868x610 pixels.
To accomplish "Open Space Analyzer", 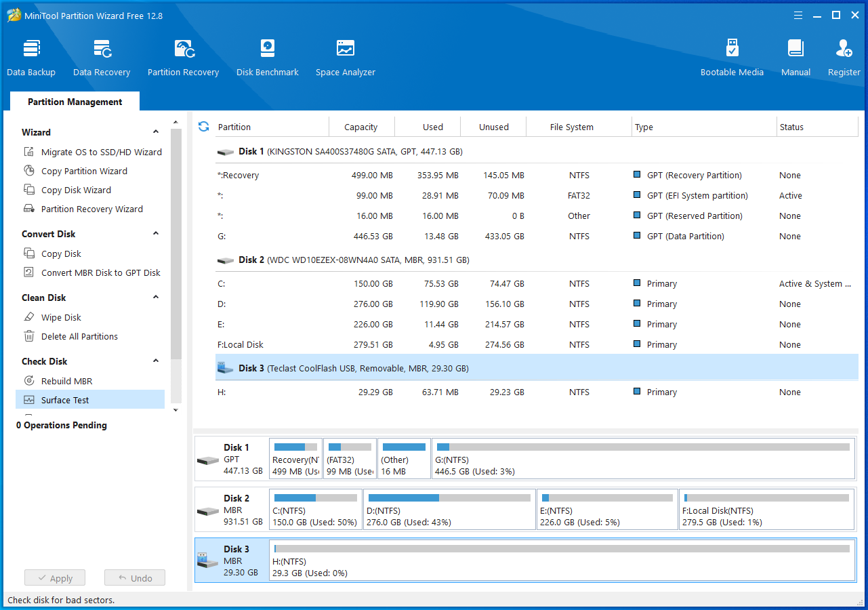I will click(346, 58).
